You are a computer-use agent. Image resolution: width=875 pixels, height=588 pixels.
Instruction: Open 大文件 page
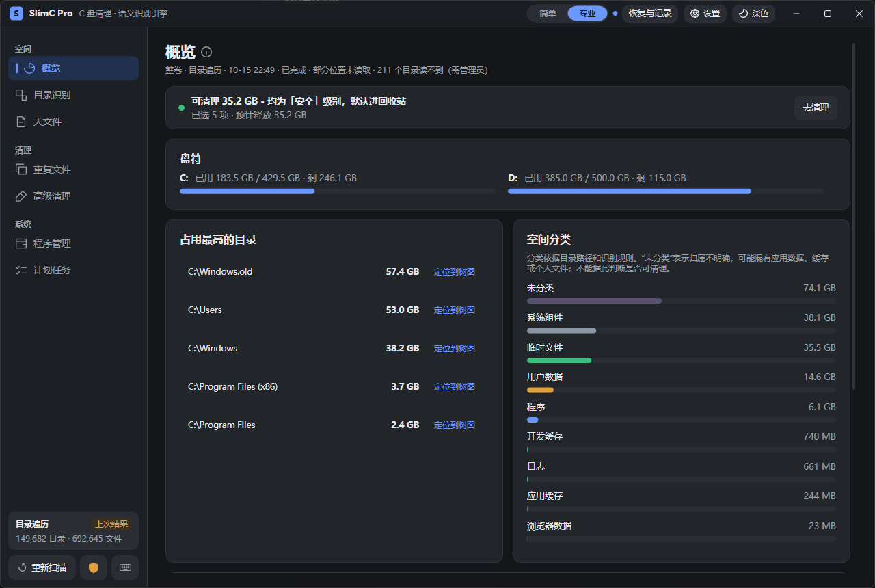[74, 122]
